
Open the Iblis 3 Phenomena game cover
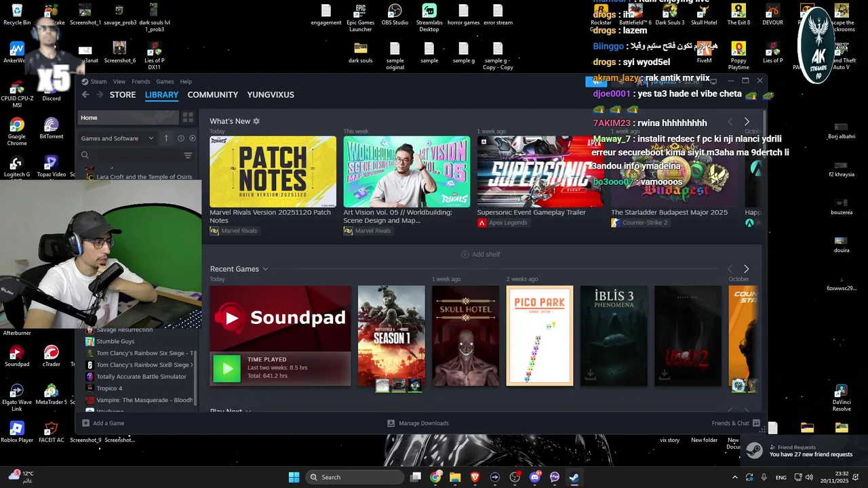pos(614,335)
